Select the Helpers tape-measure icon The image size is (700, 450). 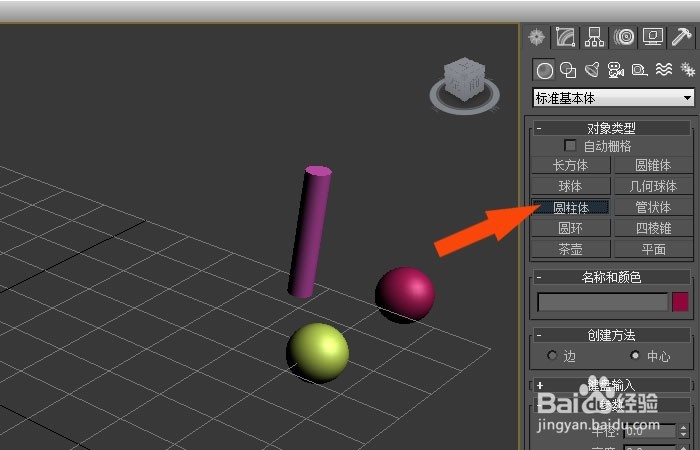[640, 70]
